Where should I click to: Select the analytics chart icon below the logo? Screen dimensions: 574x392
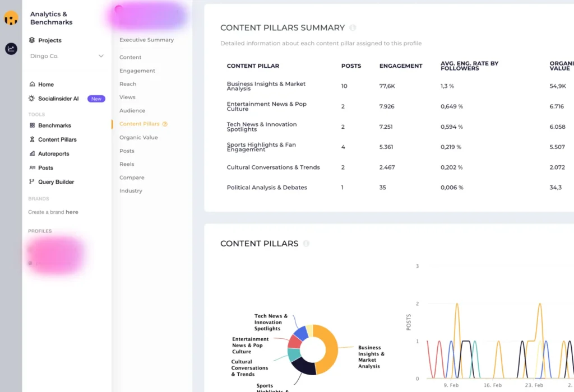(x=11, y=49)
